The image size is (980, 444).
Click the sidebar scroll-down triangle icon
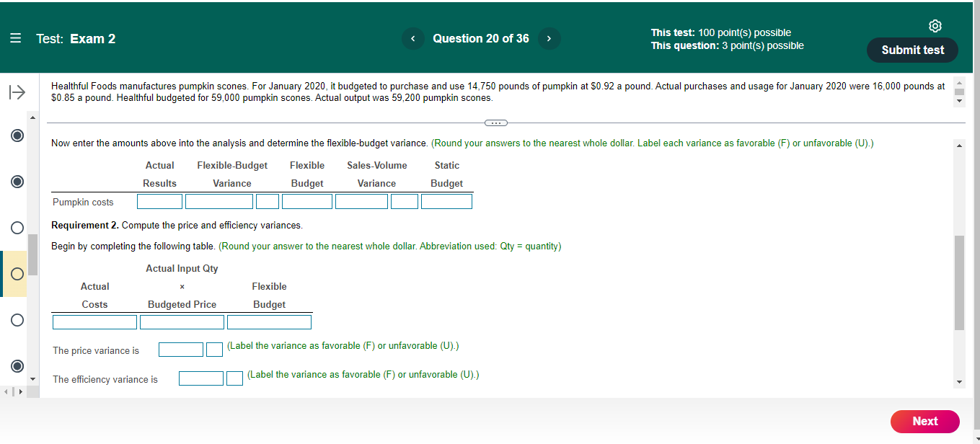pyautogui.click(x=32, y=378)
